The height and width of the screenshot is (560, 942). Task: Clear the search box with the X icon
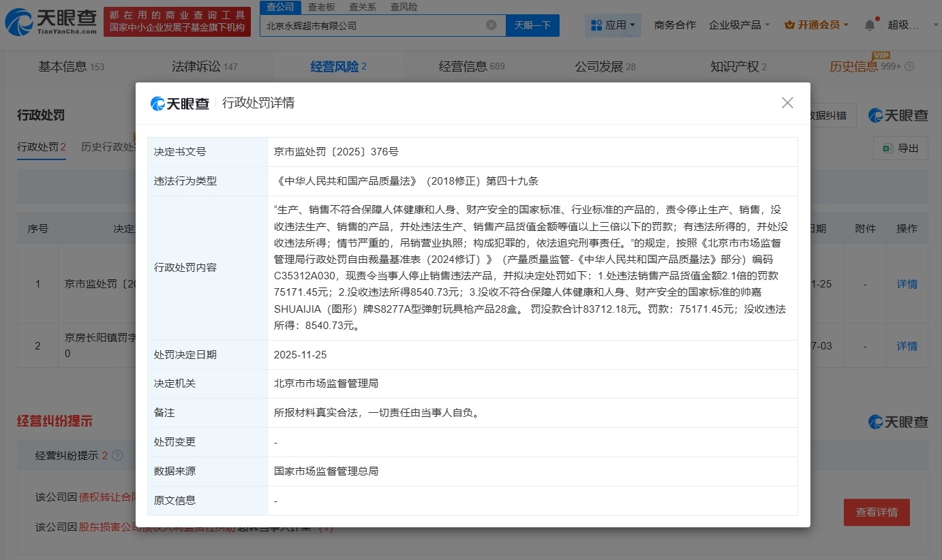point(491,25)
